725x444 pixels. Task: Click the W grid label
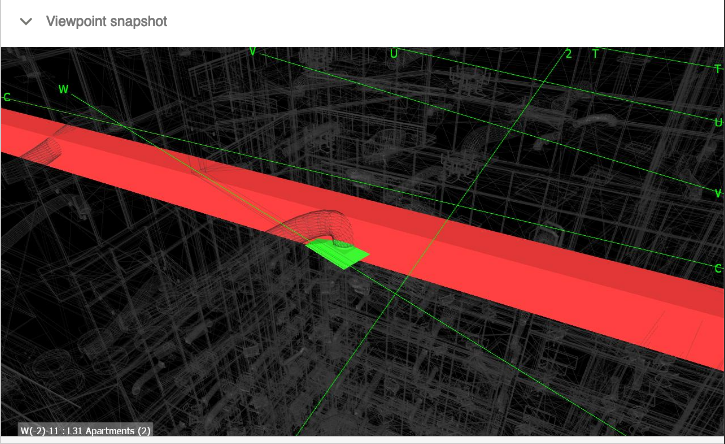63,90
